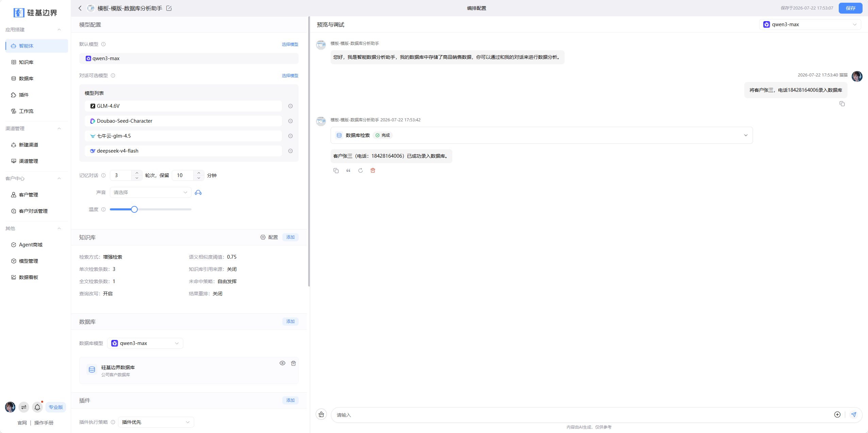The height and width of the screenshot is (433, 868).
Task: Go back with the header arrow
Action: pyautogui.click(x=80, y=8)
